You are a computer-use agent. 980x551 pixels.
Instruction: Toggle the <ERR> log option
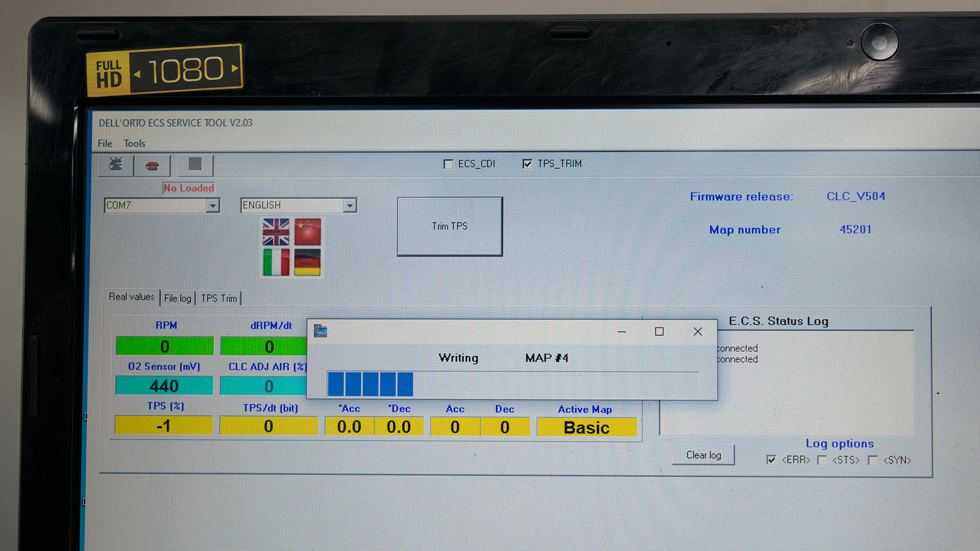click(x=771, y=460)
